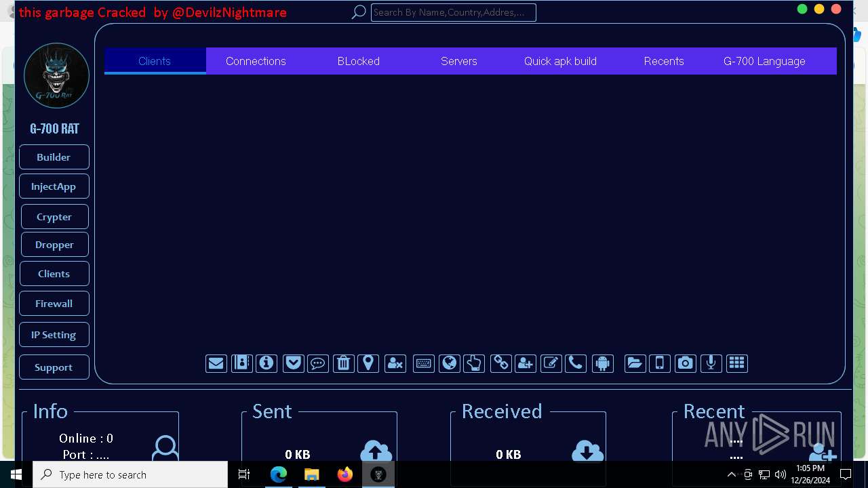The image size is (868, 488).
Task: Click the magnifier search icon
Action: point(359,12)
